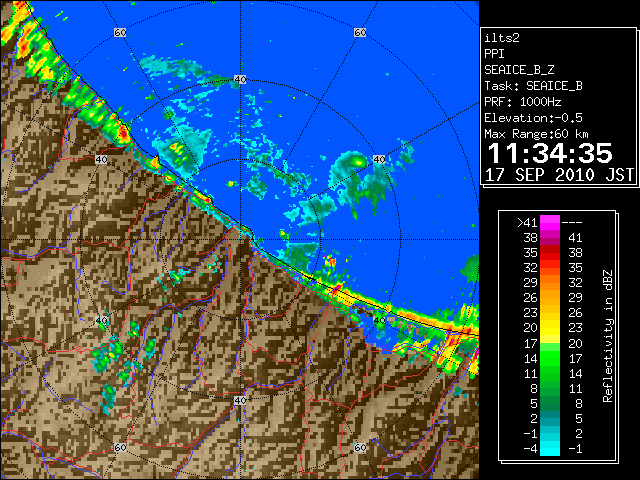Click the southwest '60' range ring label
Screen dimensions: 640x480
point(120,447)
